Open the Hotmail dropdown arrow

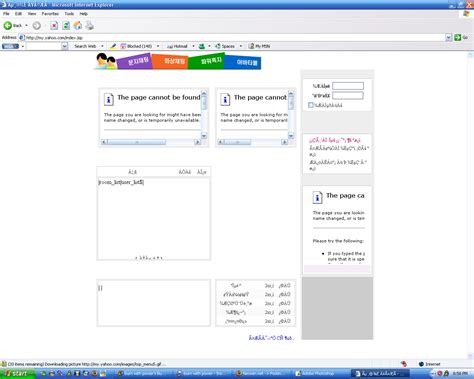(193, 46)
